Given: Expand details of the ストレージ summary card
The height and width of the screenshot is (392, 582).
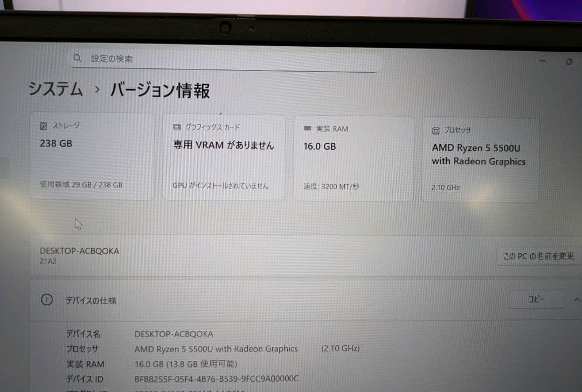Looking at the screenshot, I should coord(92,156).
